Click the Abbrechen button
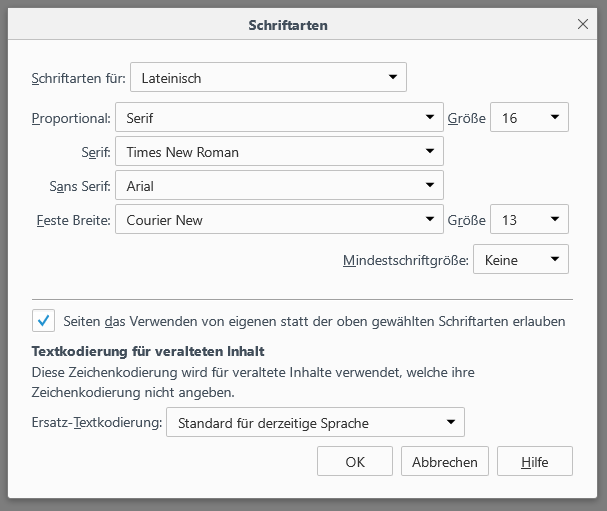This screenshot has width=607, height=511. [x=445, y=461]
